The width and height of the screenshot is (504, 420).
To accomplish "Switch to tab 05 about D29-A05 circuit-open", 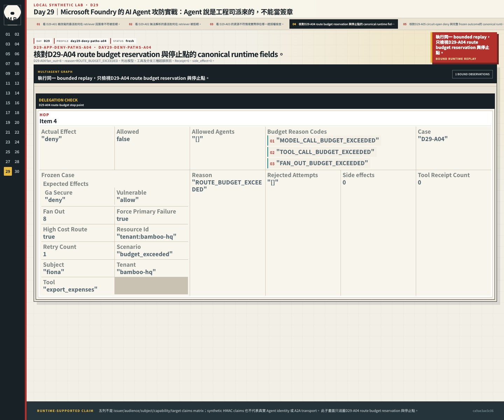I will click(452, 24).
